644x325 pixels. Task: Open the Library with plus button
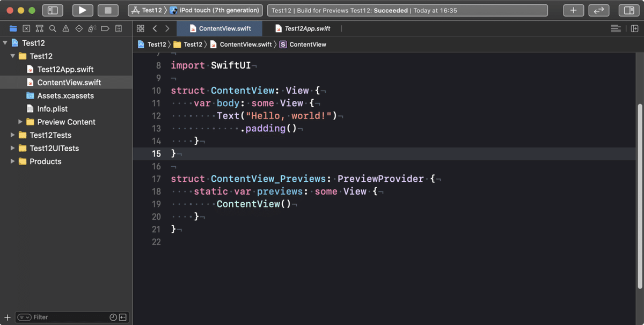(x=573, y=10)
